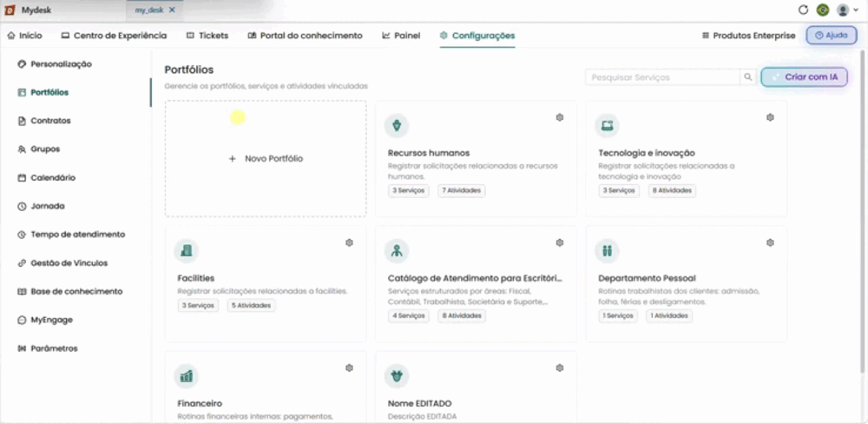This screenshot has height=424, width=868.
Task: Click the Pesquisar Serviços search field
Action: point(662,77)
